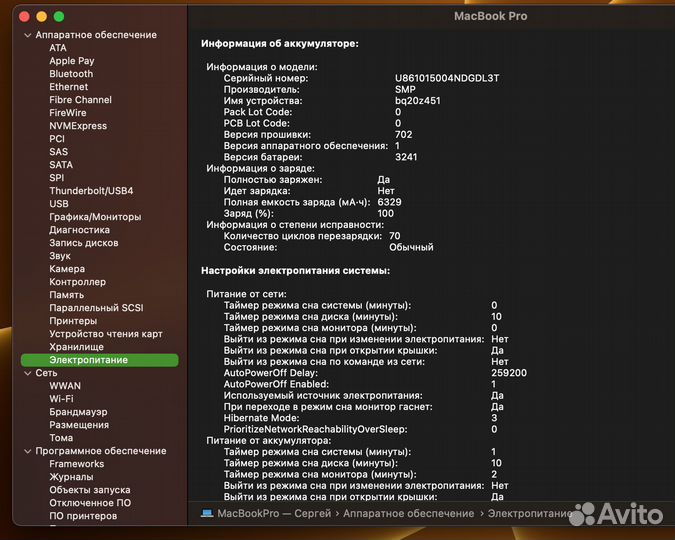The height and width of the screenshot is (540, 675).
Task: Click the firmware version value 702
Action: coord(403,135)
